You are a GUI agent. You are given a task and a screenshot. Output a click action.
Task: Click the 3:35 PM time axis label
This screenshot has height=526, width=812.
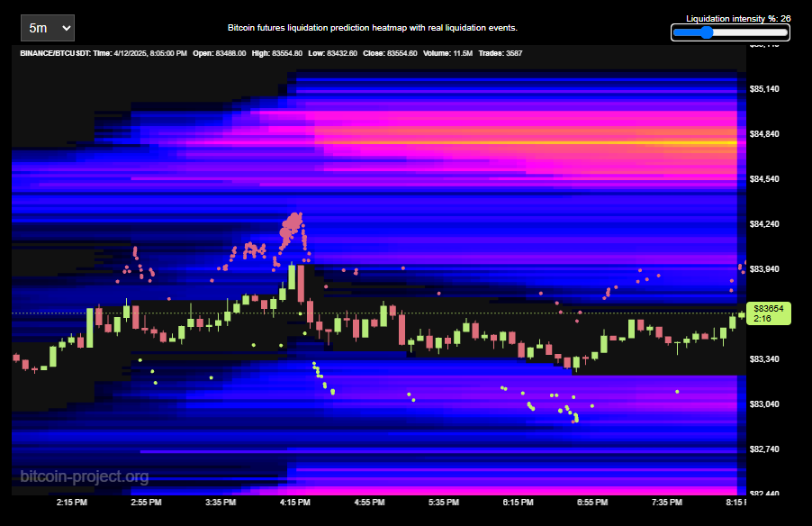pos(221,503)
